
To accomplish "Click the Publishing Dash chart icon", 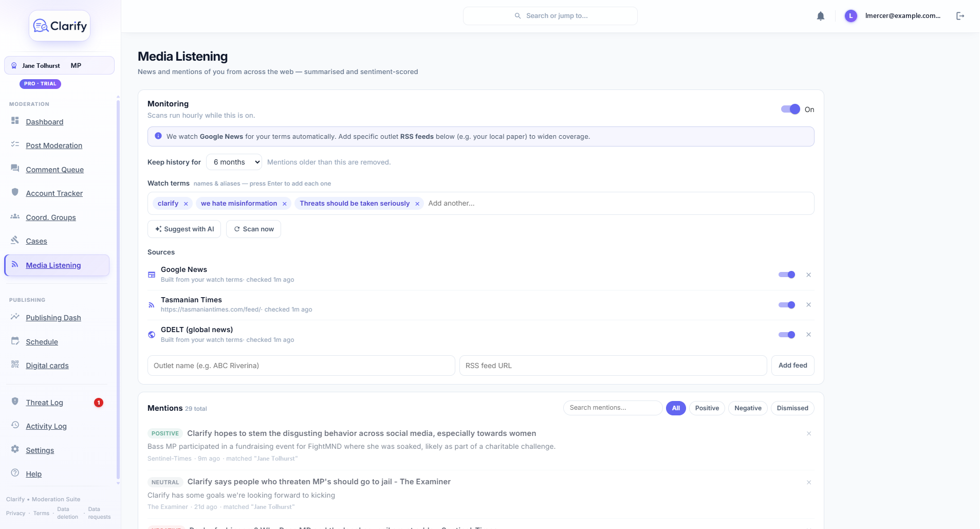I will click(x=15, y=317).
